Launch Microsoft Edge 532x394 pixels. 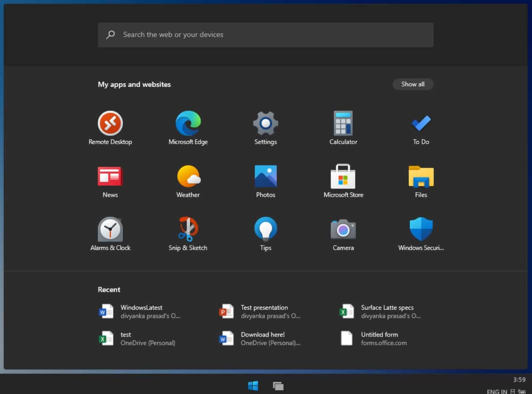[188, 128]
